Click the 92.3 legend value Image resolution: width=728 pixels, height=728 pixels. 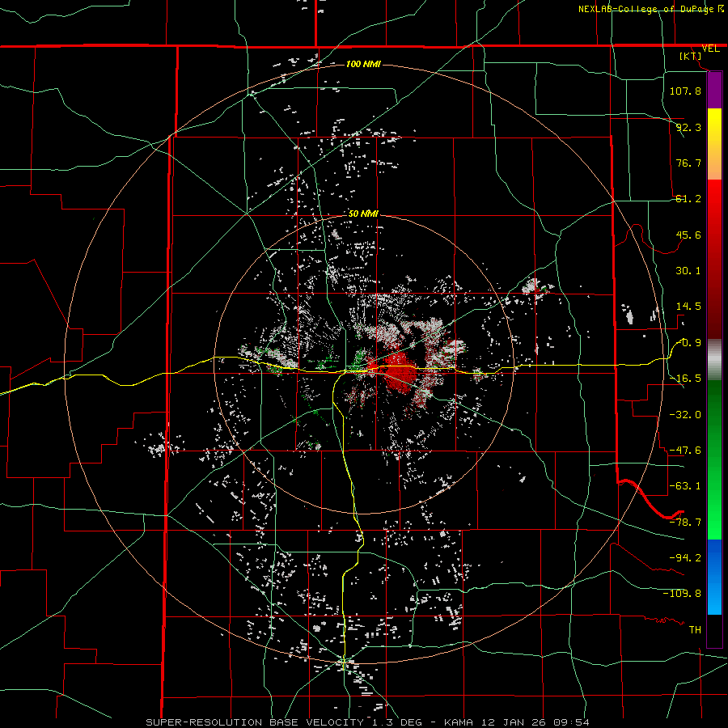click(688, 127)
